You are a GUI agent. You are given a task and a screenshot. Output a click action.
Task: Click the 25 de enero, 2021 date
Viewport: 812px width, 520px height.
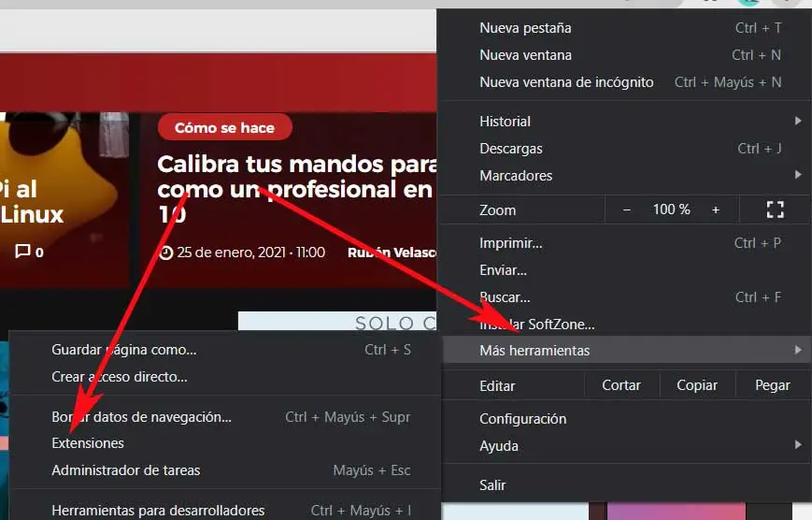(x=231, y=253)
